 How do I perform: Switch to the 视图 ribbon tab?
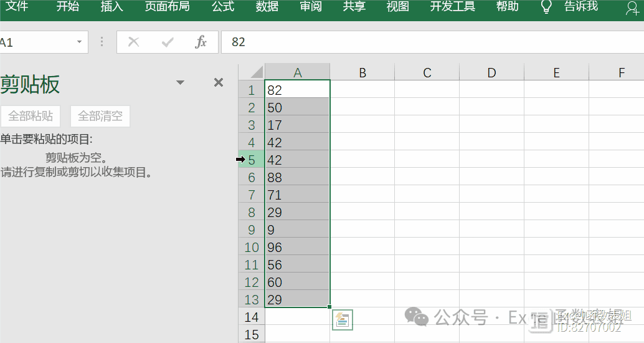397,6
